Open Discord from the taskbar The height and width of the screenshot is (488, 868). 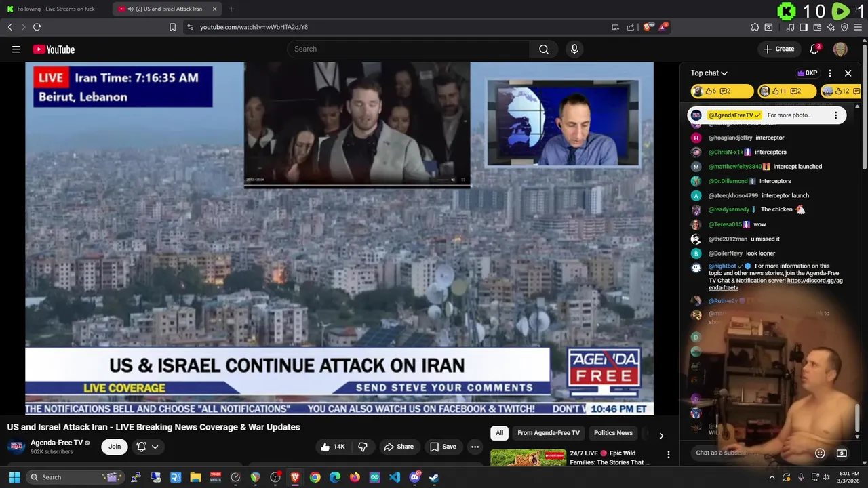pos(414,477)
